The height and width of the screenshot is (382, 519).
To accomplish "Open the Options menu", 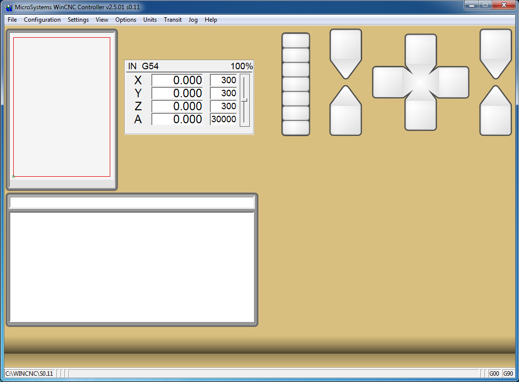I will [125, 20].
